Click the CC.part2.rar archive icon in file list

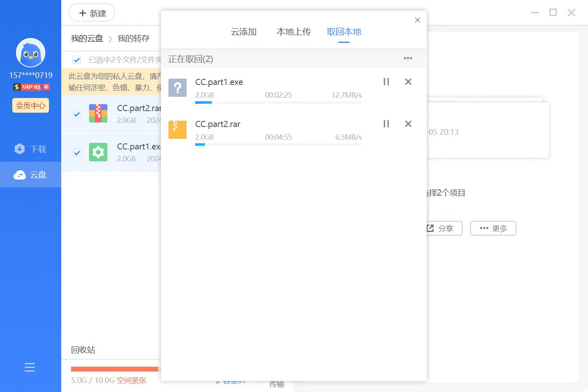pyautogui.click(x=98, y=114)
